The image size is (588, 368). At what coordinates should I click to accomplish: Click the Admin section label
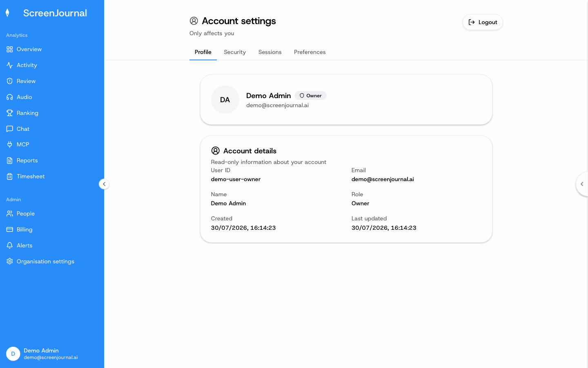(x=13, y=200)
